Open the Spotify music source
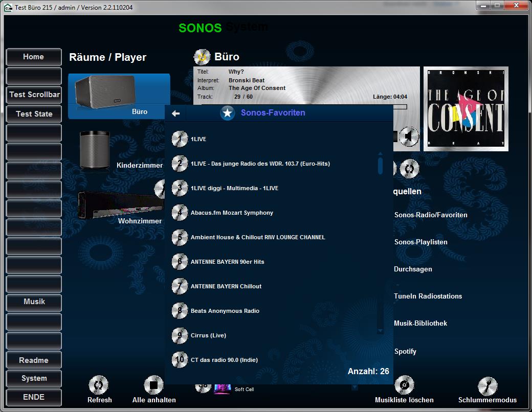This screenshot has height=412, width=532. (x=405, y=352)
